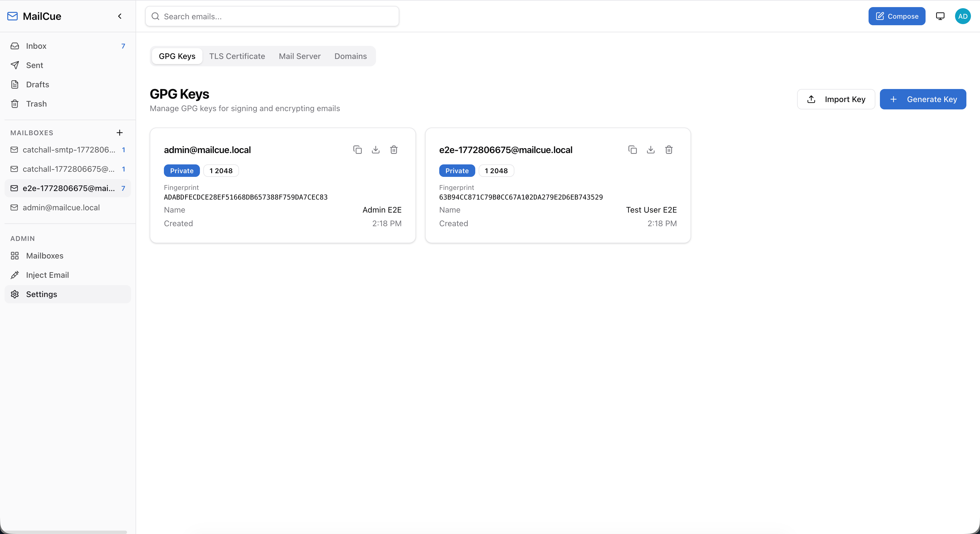The height and width of the screenshot is (534, 980).
Task: Focus the Search emails field
Action: click(x=272, y=16)
